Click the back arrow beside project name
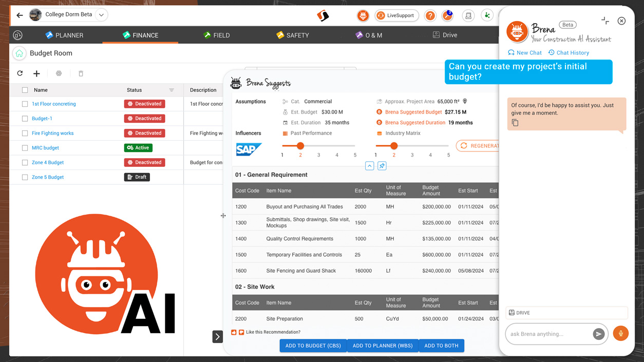The height and width of the screenshot is (362, 644). [20, 15]
